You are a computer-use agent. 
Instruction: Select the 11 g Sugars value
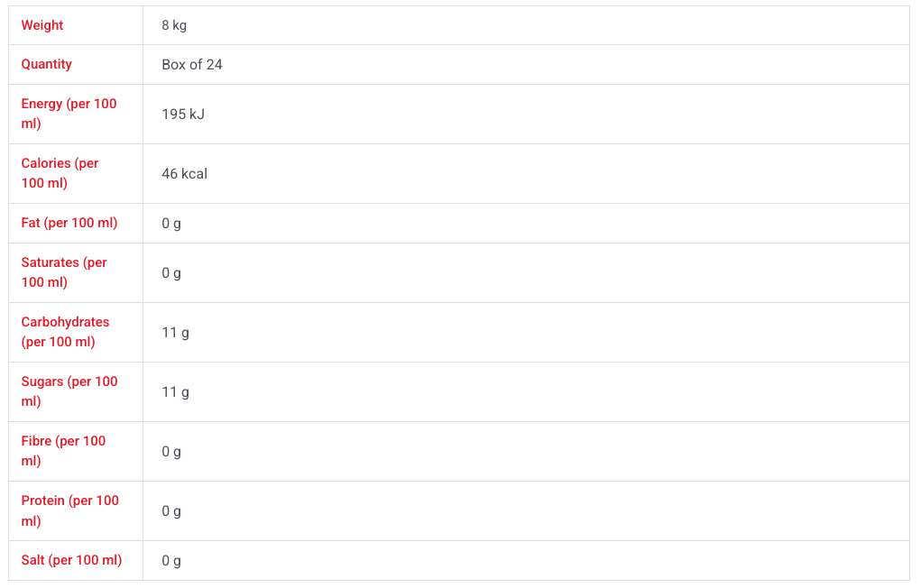click(x=176, y=392)
